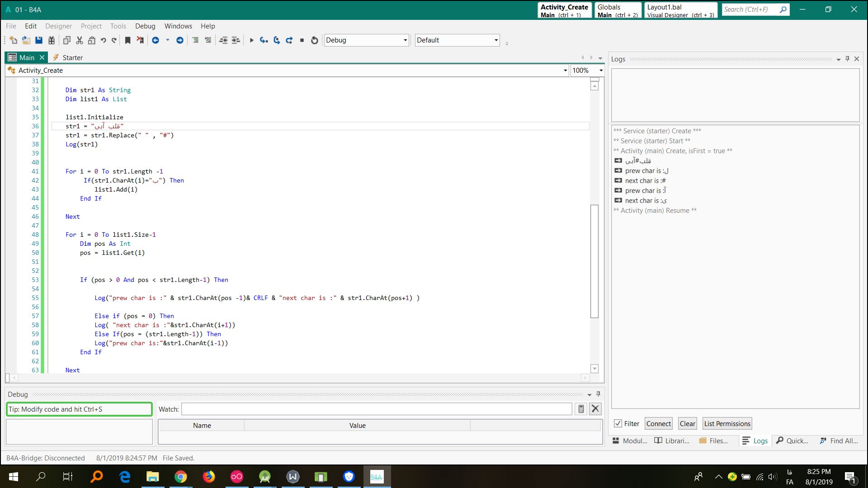Click inside the Watch input field
868x488 pixels.
click(x=375, y=408)
